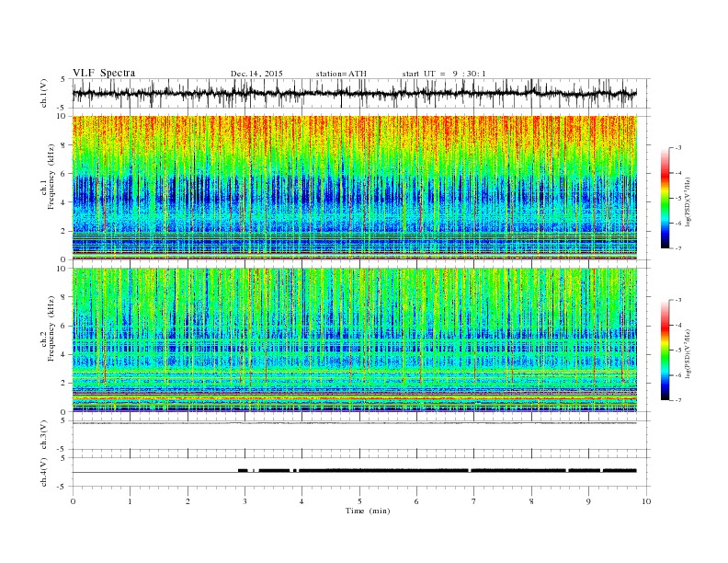Click the "ch.3(V)" axis label

(x=44, y=435)
